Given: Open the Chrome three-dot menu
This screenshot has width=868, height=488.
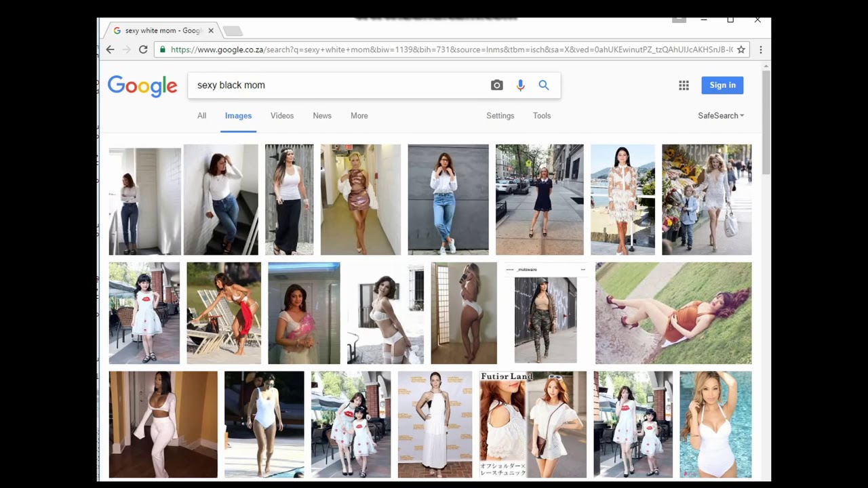Looking at the screenshot, I should (x=761, y=49).
